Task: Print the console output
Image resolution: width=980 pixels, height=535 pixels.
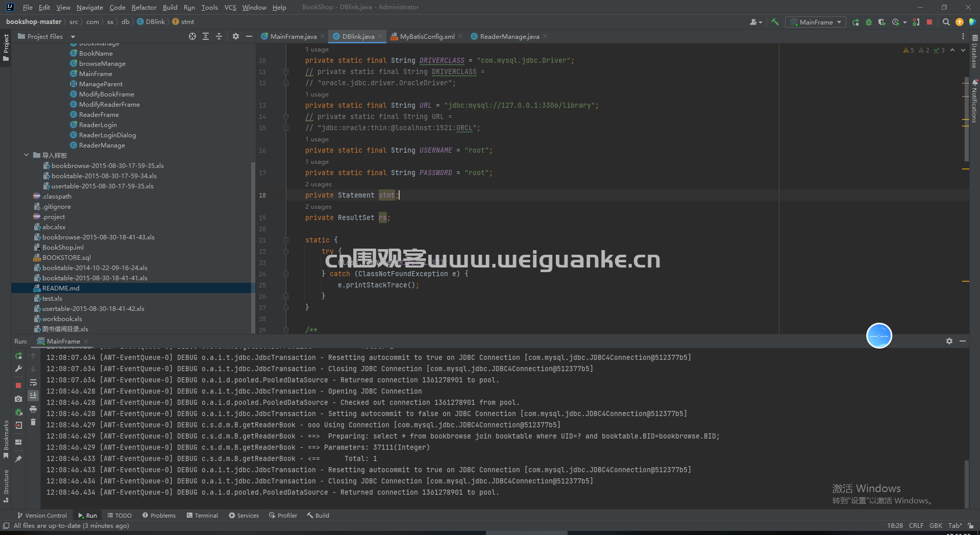Action: click(x=33, y=409)
